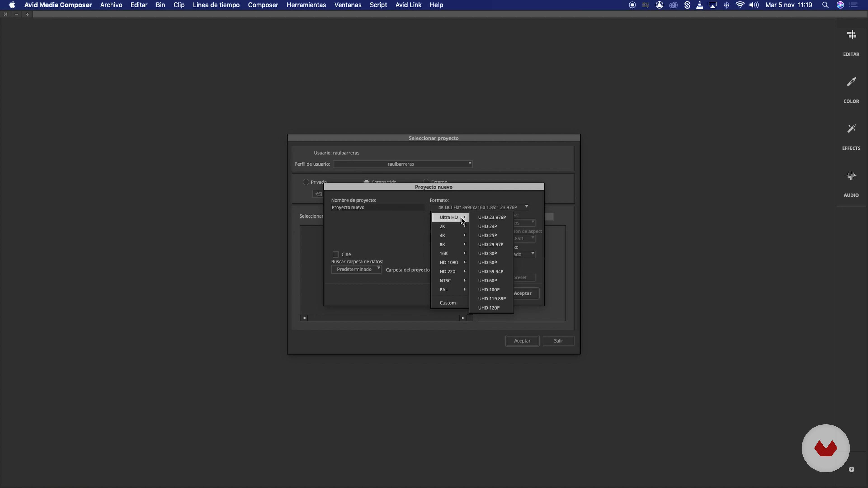Select UHD 119.88P format
Screen dimensions: 868x488
click(x=492, y=299)
